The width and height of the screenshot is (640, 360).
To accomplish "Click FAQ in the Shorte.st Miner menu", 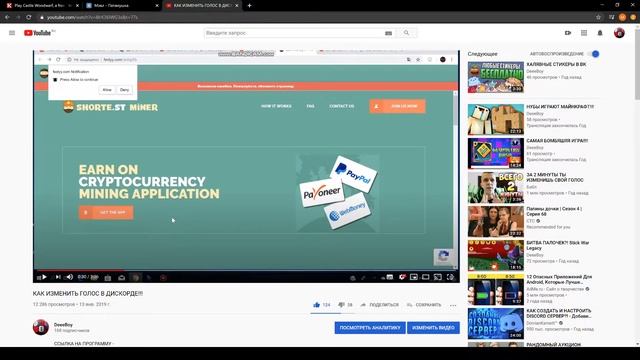I will tap(311, 106).
